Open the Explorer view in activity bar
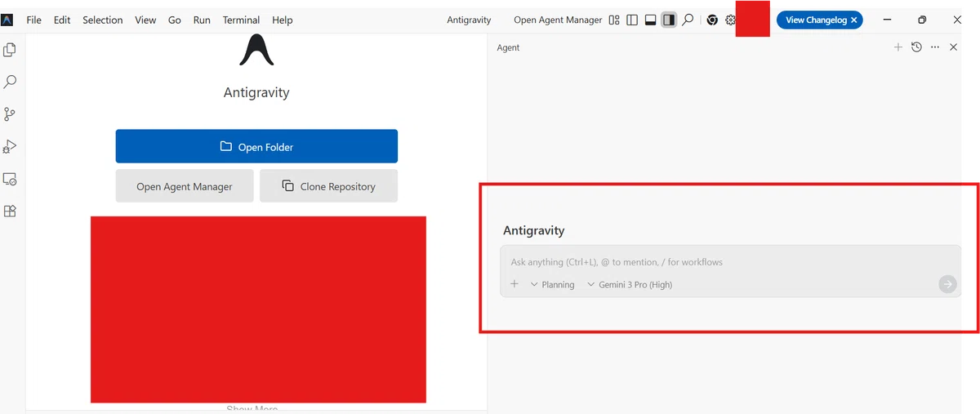Image resolution: width=980 pixels, height=414 pixels. pyautogui.click(x=10, y=50)
